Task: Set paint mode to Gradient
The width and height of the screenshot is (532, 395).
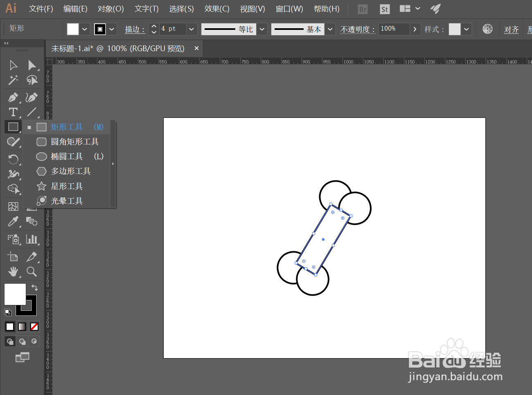Action: (x=22, y=326)
